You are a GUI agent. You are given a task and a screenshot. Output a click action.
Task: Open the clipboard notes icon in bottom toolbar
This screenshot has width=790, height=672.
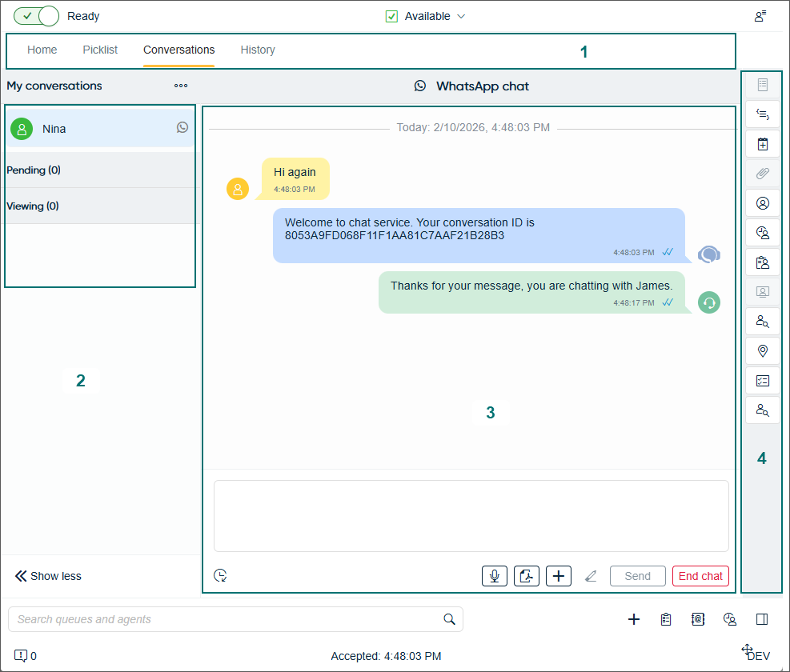tap(666, 619)
